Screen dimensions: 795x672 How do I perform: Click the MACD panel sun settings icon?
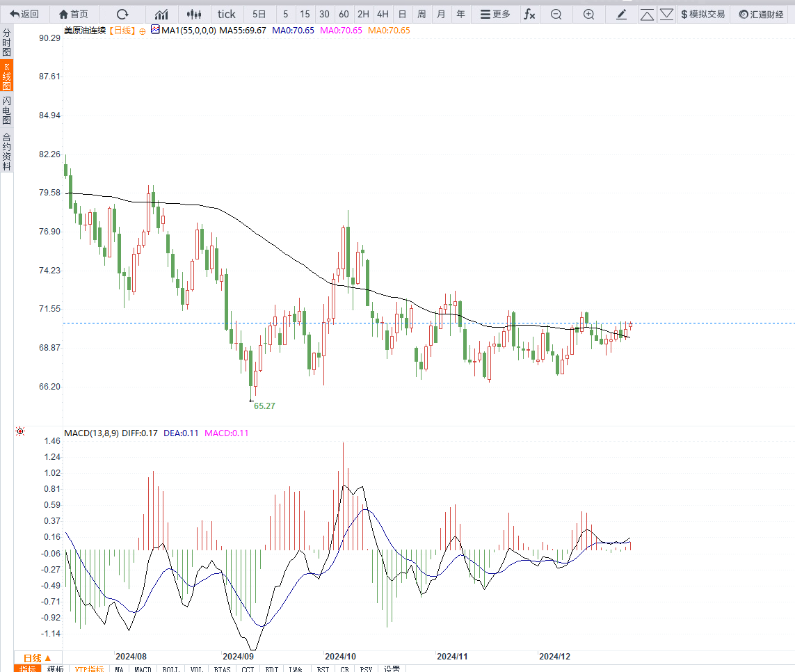(20, 432)
